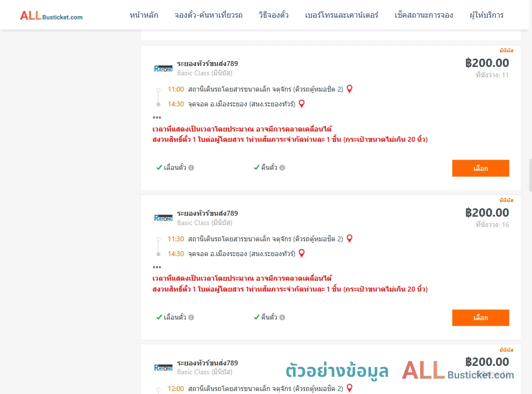The image size is (532, 394).
Task: Click ฿200.00 price on 11:00 trip
Action: click(487, 63)
